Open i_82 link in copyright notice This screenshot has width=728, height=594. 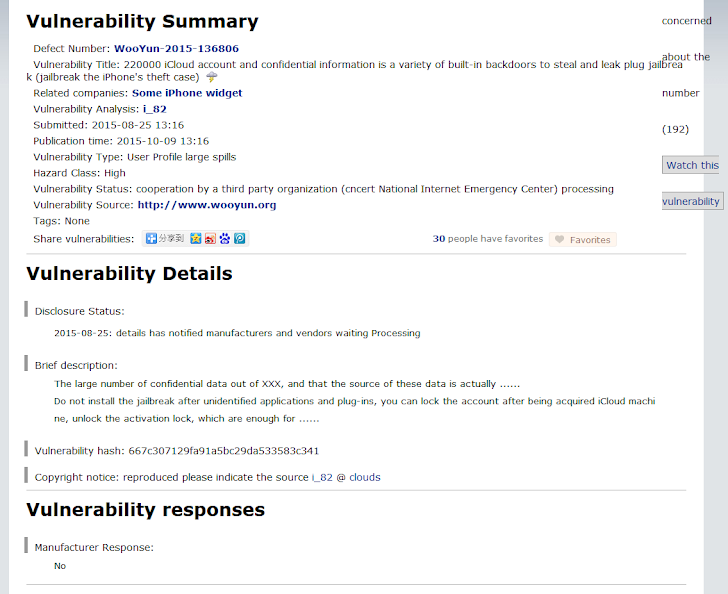point(322,477)
